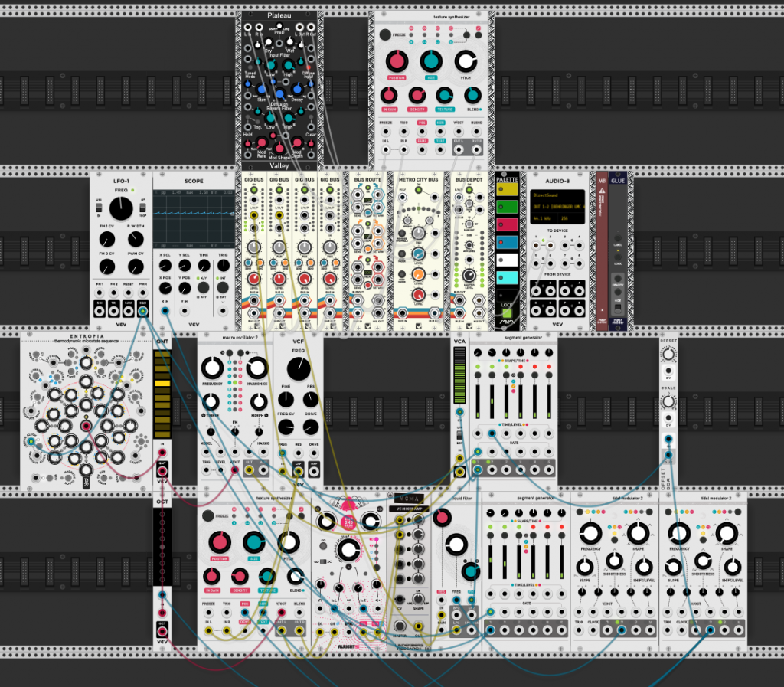Toggle the Palette LOCK button
Screen dimensions: 784x687
click(x=507, y=313)
